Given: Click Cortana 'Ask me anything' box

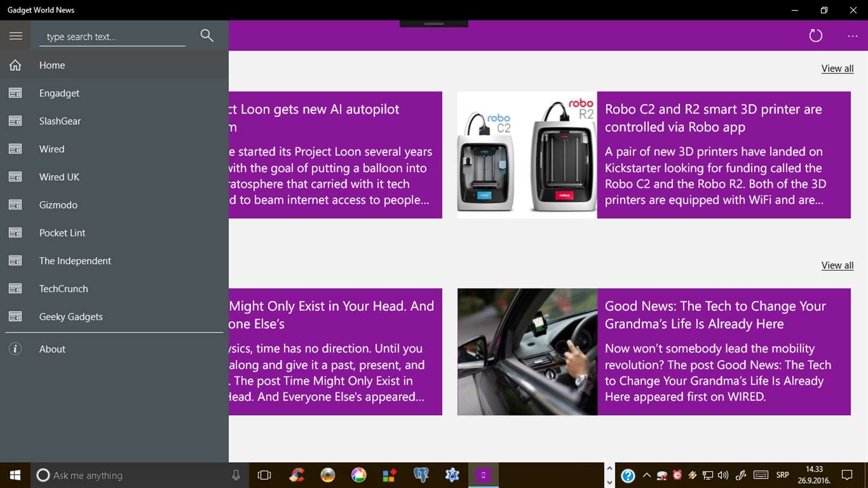Looking at the screenshot, I should tap(139, 475).
